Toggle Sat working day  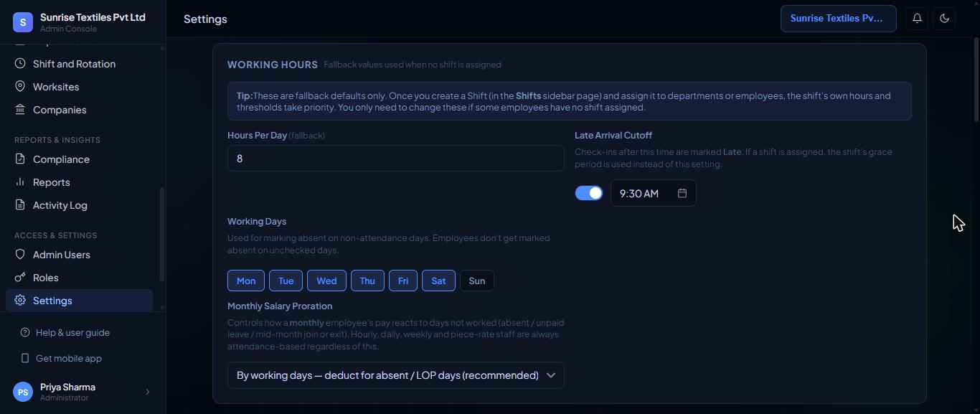click(x=438, y=281)
